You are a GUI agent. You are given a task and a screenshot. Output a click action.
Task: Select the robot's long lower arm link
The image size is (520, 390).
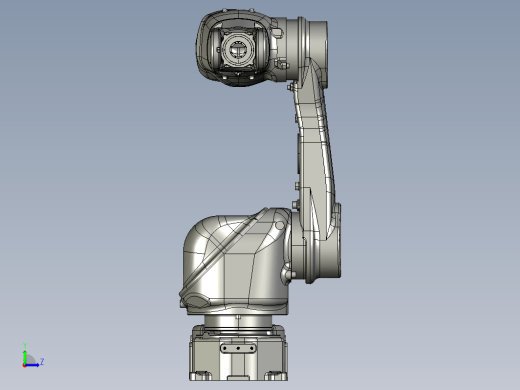(315, 150)
